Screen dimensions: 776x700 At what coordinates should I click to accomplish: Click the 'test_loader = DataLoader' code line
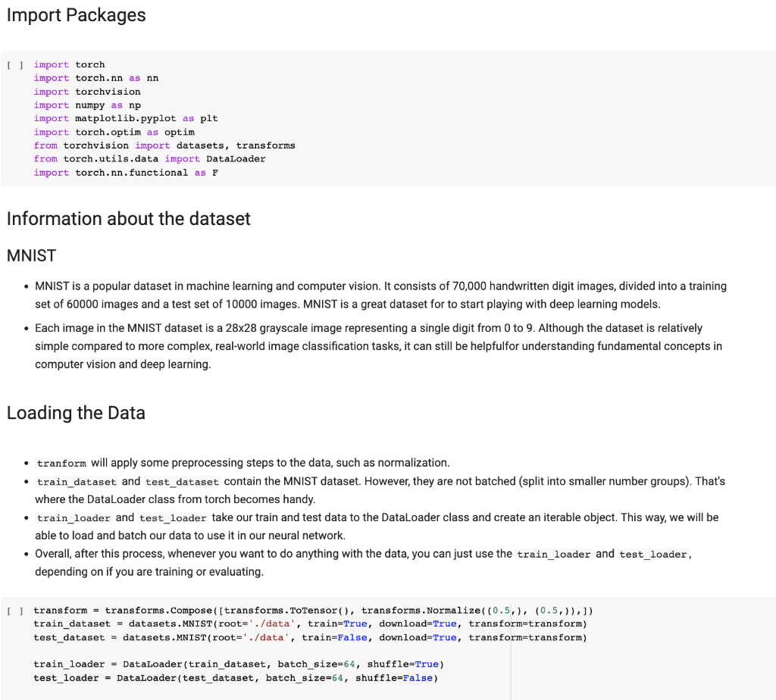click(236, 678)
